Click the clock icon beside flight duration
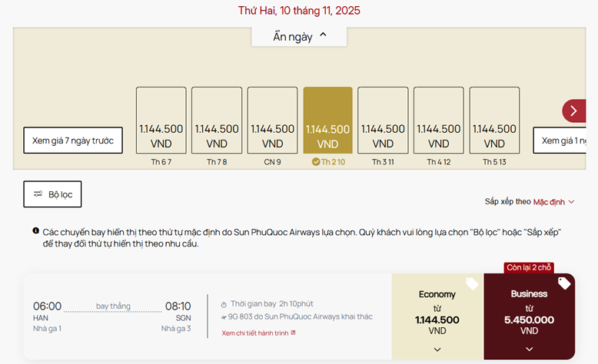Viewport: 598px width, 364px height. [x=224, y=304]
